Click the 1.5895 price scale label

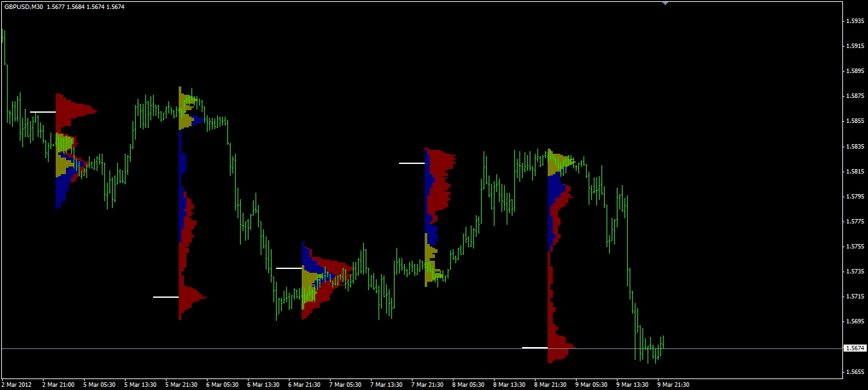tap(854, 70)
